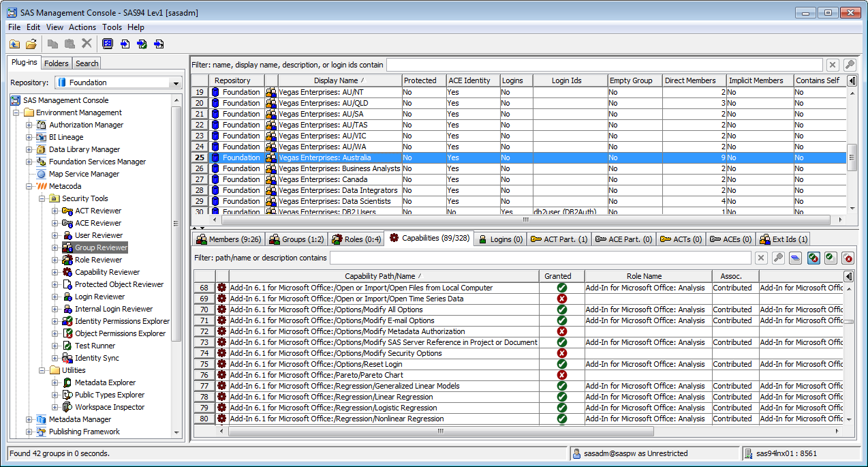Click the pin icon beside capabilities filter
The image size is (868, 467).
(x=777, y=258)
